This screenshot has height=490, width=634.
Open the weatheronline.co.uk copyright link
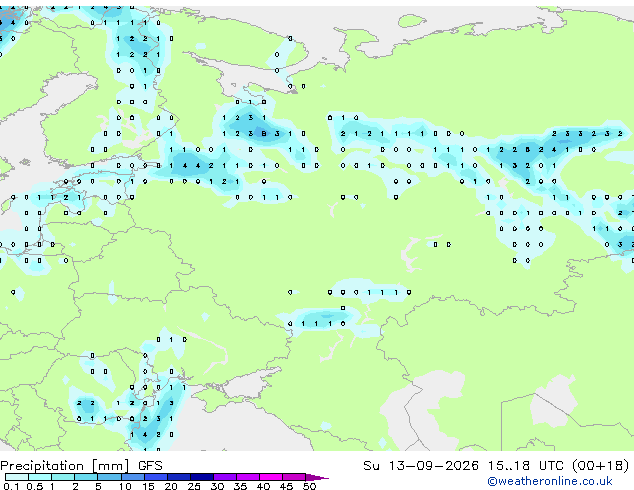550,481
